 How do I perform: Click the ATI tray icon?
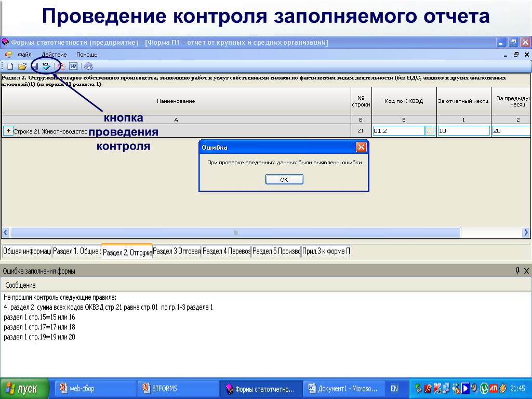click(494, 389)
